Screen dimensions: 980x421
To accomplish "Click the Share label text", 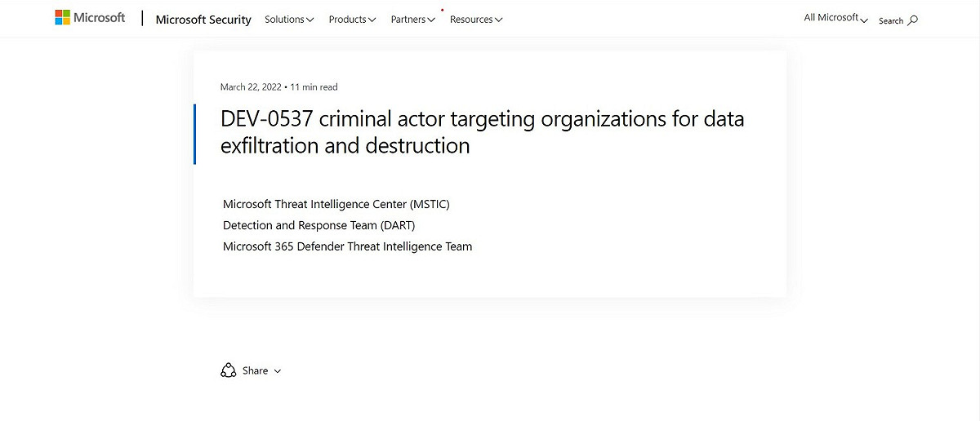I will 255,370.
